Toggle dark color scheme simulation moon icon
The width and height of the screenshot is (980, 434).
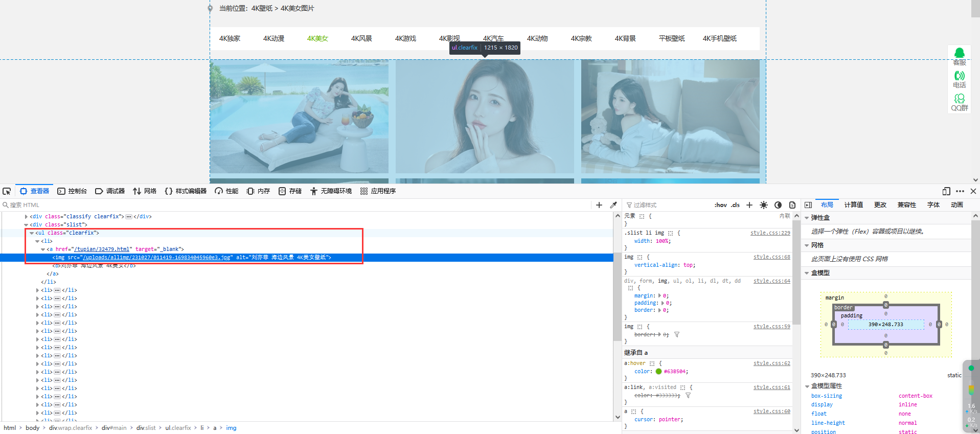coord(778,205)
